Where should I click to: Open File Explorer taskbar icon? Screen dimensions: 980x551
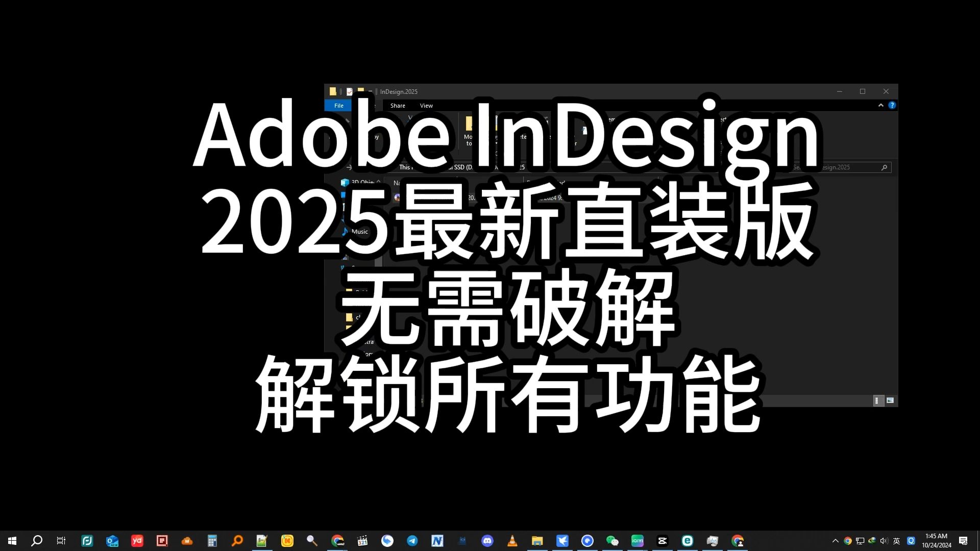[x=537, y=541]
